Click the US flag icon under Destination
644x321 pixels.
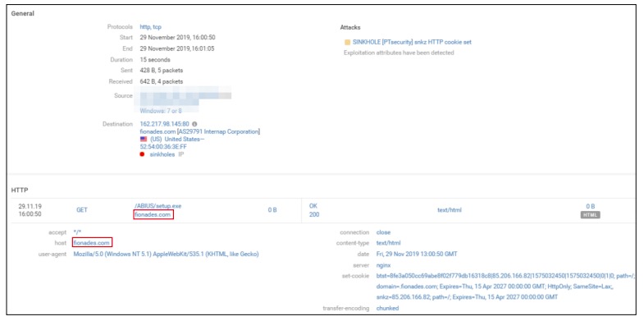pyautogui.click(x=144, y=140)
